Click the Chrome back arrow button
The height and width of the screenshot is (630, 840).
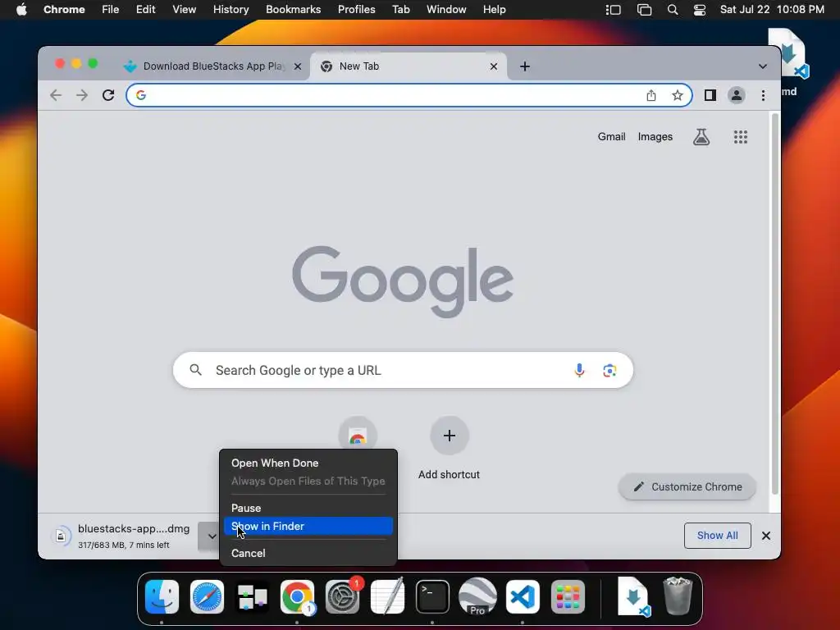(55, 95)
